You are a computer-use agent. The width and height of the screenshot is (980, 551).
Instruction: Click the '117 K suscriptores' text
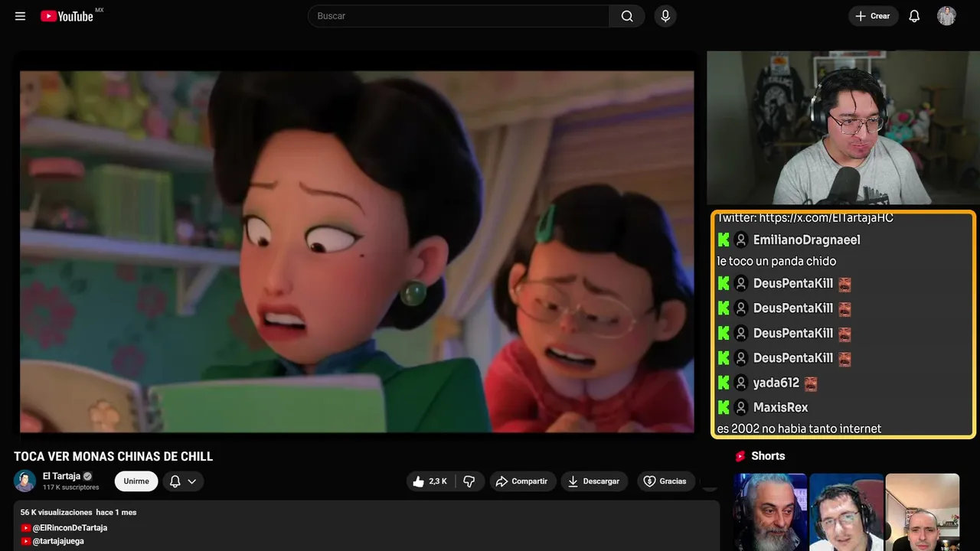[71, 487]
